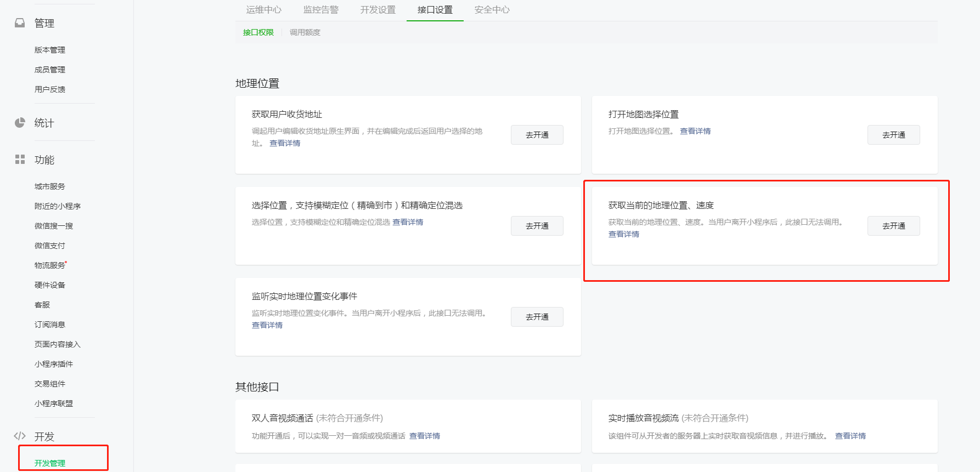
Task: Select the 接口设置 tab
Action: pyautogui.click(x=435, y=10)
